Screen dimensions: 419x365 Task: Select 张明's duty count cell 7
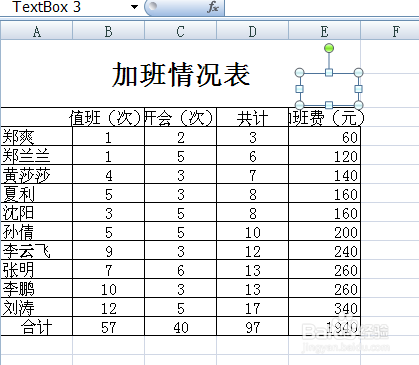(x=108, y=269)
